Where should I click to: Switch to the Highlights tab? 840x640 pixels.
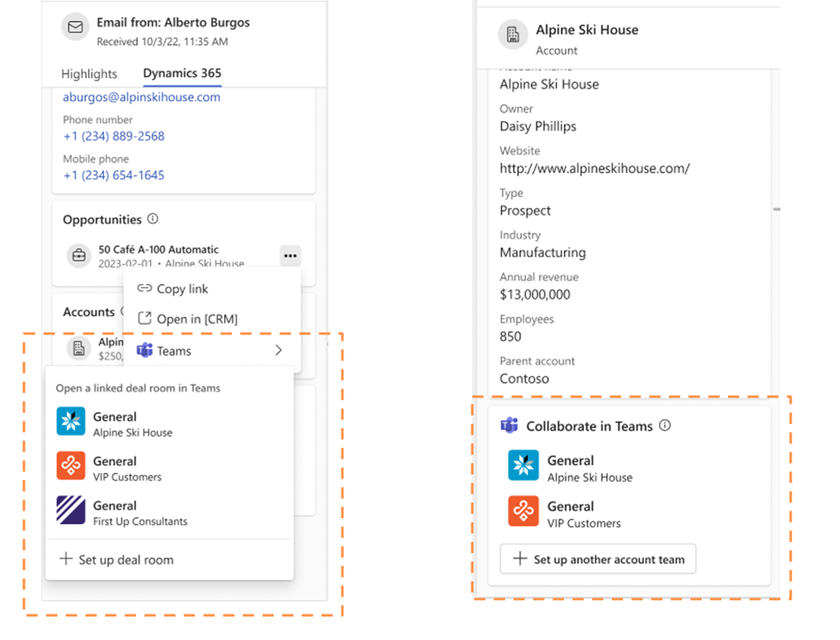coord(89,74)
